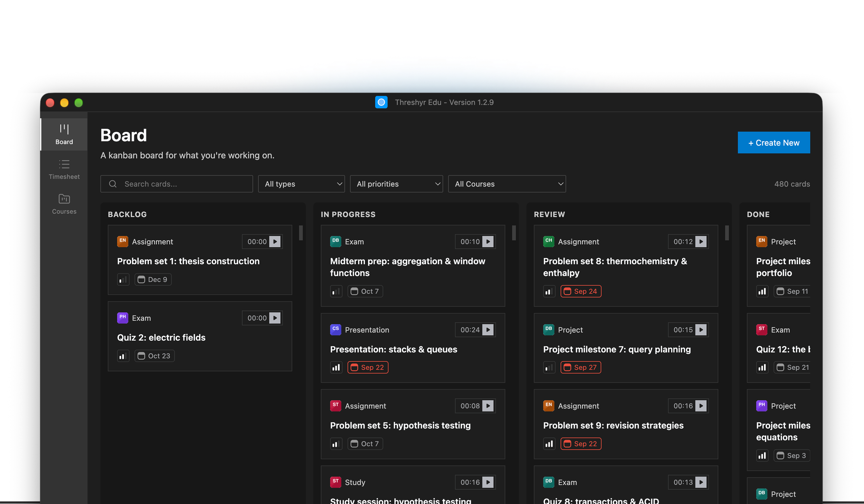
Task: Click priority icon on Problem set 1 card
Action: coord(123,280)
